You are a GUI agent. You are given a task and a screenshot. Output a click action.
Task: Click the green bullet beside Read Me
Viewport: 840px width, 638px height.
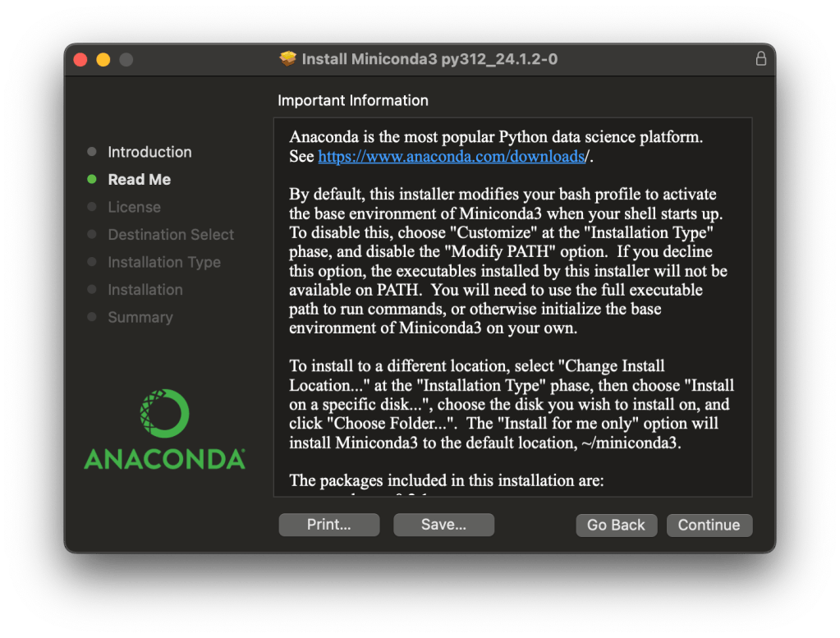[x=92, y=180]
